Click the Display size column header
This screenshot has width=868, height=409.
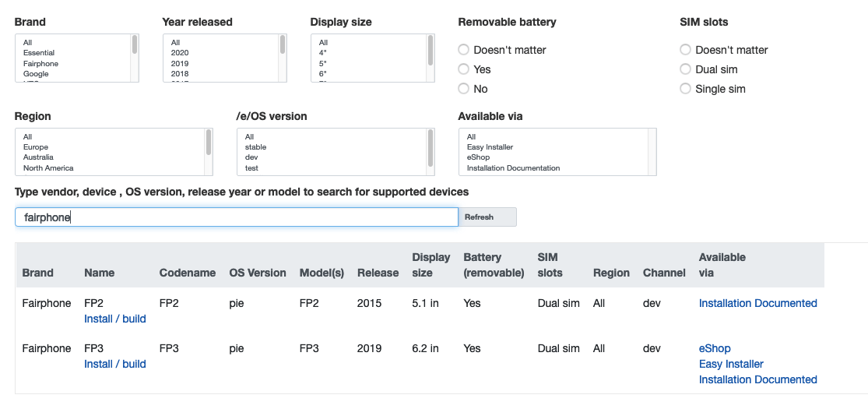431,265
